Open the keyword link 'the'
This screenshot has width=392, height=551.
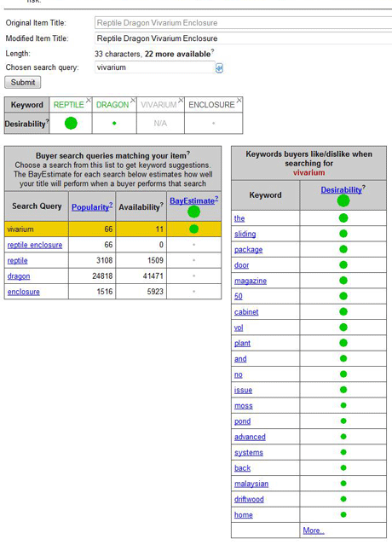pyautogui.click(x=239, y=218)
